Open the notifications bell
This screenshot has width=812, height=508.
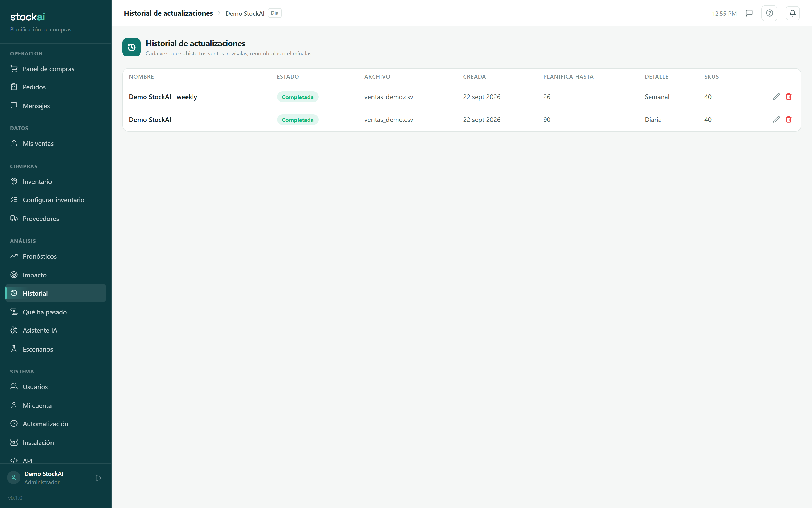pyautogui.click(x=792, y=13)
